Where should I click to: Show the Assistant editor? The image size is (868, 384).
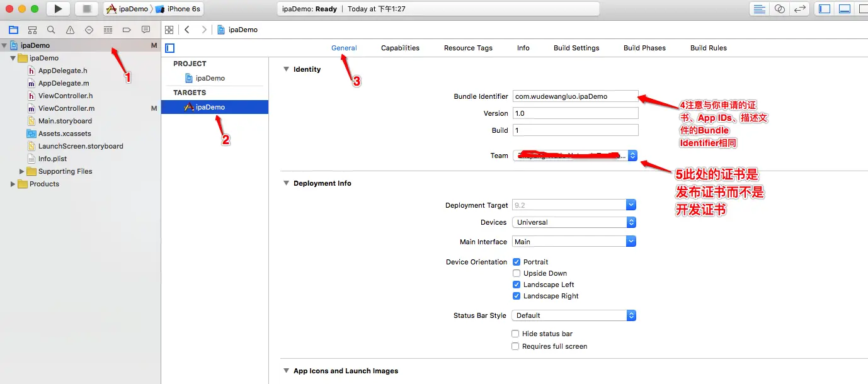780,9
